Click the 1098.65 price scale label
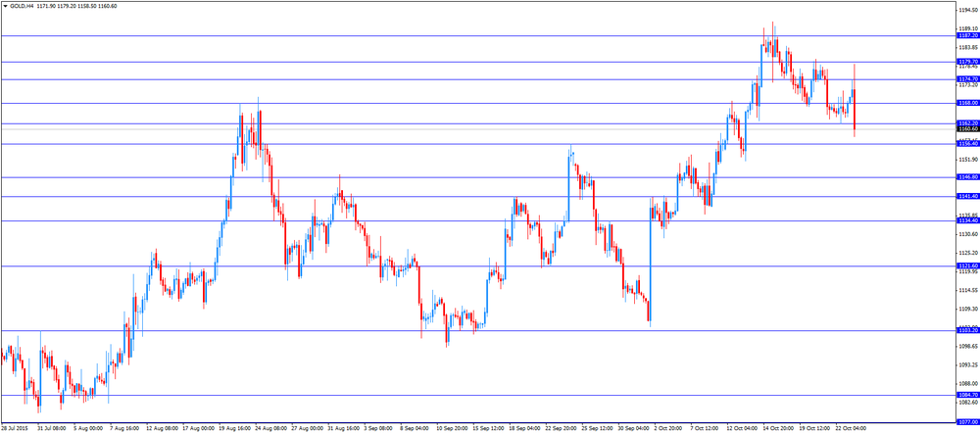This screenshot has width=980, height=433. click(967, 346)
